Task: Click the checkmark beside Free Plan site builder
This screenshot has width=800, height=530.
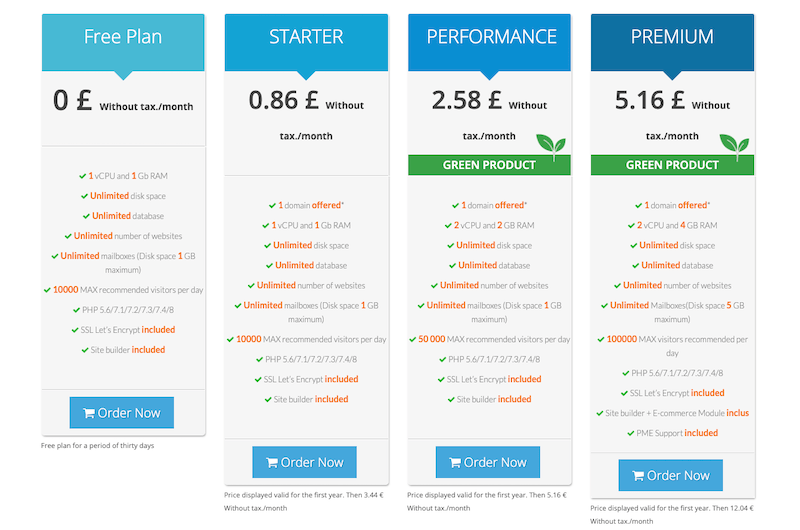Action: [85, 350]
